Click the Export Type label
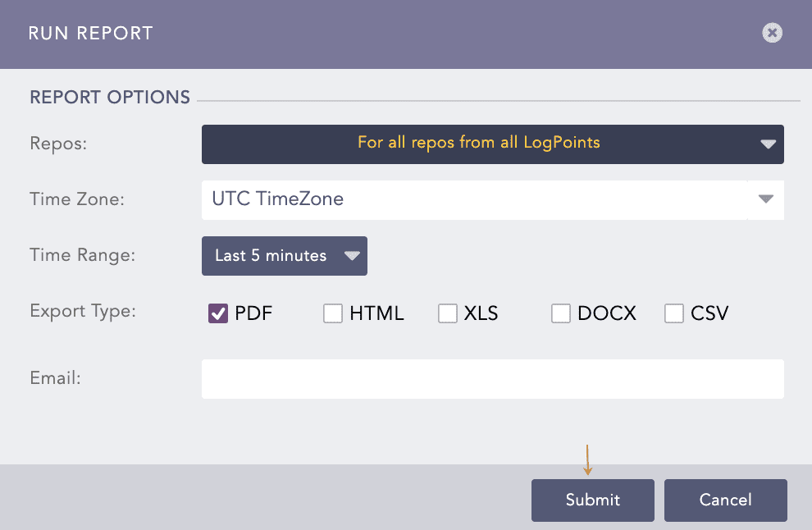Screen dimensions: 812x530 (82, 312)
